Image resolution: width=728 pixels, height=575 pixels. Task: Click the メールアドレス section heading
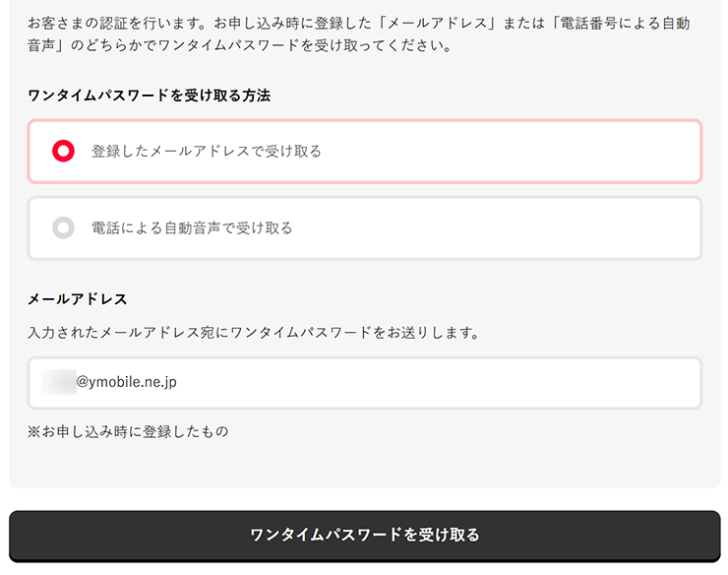[78, 298]
